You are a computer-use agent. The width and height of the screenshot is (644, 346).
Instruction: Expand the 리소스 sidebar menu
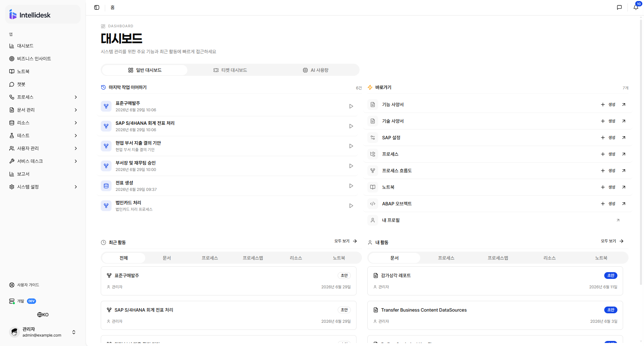coord(43,123)
